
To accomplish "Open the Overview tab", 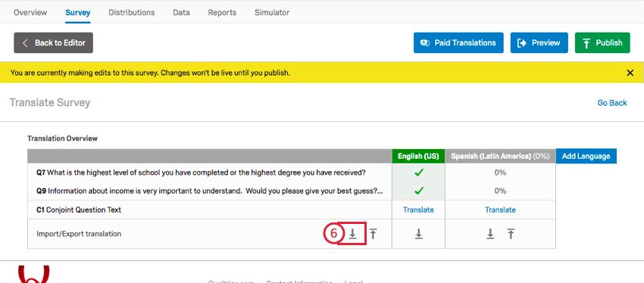I will click(x=30, y=12).
